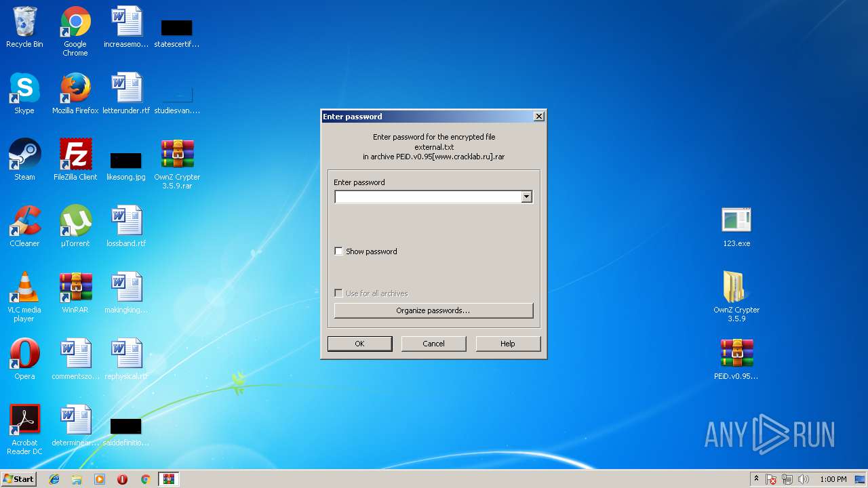Open the Opera desktop shortcut
Image resolution: width=868 pixels, height=488 pixels.
[x=24, y=360]
